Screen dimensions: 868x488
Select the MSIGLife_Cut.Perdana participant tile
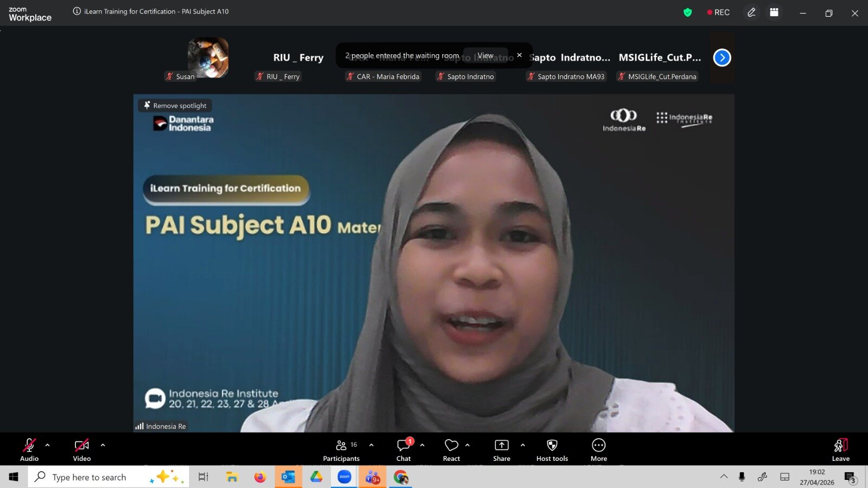tap(660, 57)
